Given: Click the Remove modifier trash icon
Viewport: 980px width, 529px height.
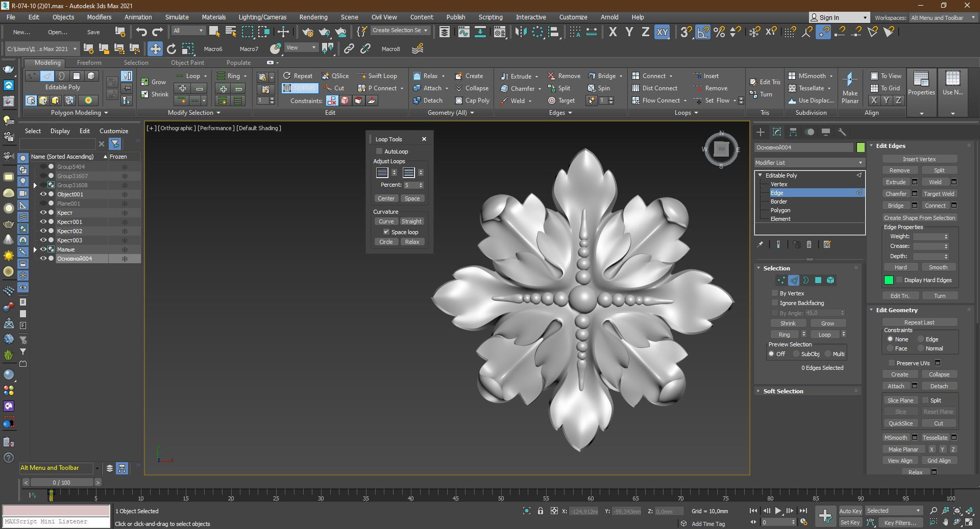Looking at the screenshot, I should click(x=809, y=245).
